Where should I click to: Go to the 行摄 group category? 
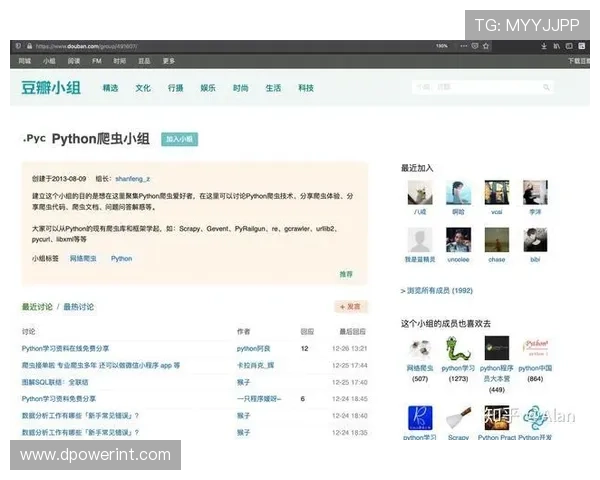tap(176, 88)
